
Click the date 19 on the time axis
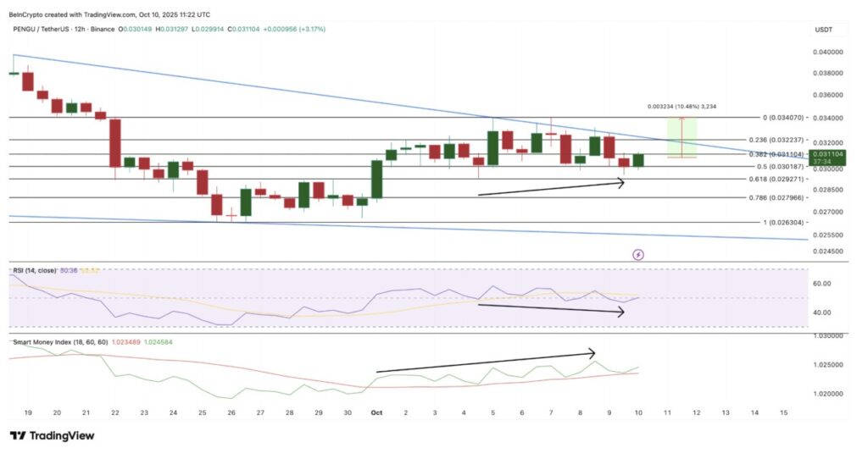28,412
